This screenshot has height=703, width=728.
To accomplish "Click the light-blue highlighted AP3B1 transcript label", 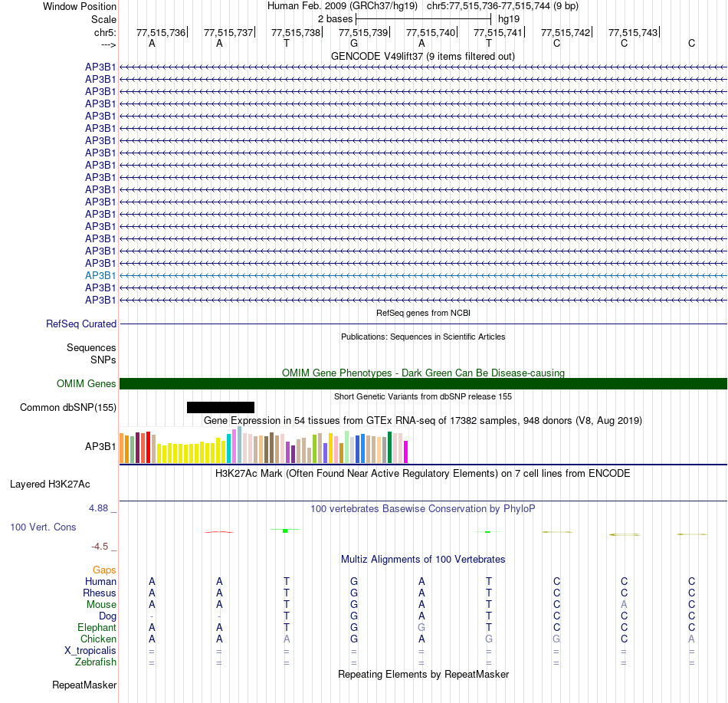I will click(100, 275).
